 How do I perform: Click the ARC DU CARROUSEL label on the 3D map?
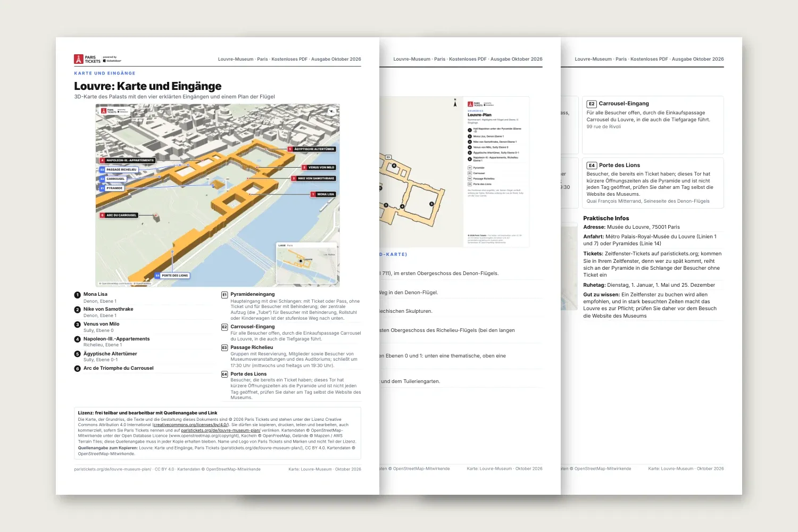[x=119, y=215]
